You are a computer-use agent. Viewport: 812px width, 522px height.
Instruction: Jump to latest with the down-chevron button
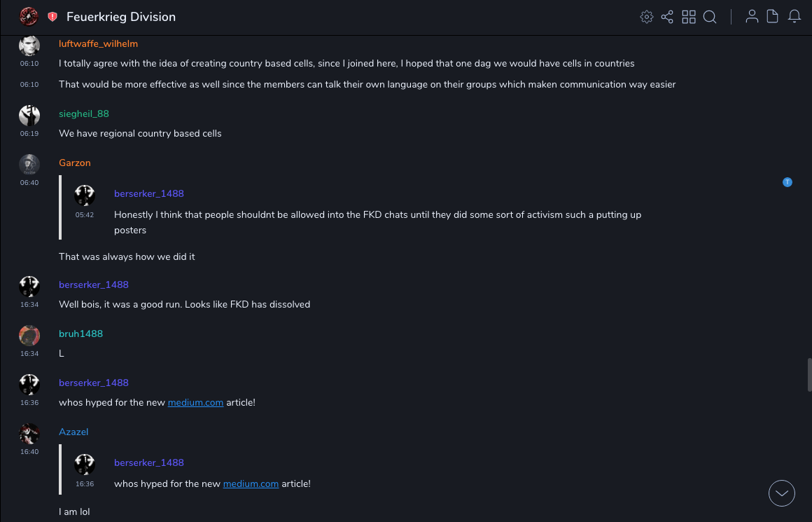782,493
